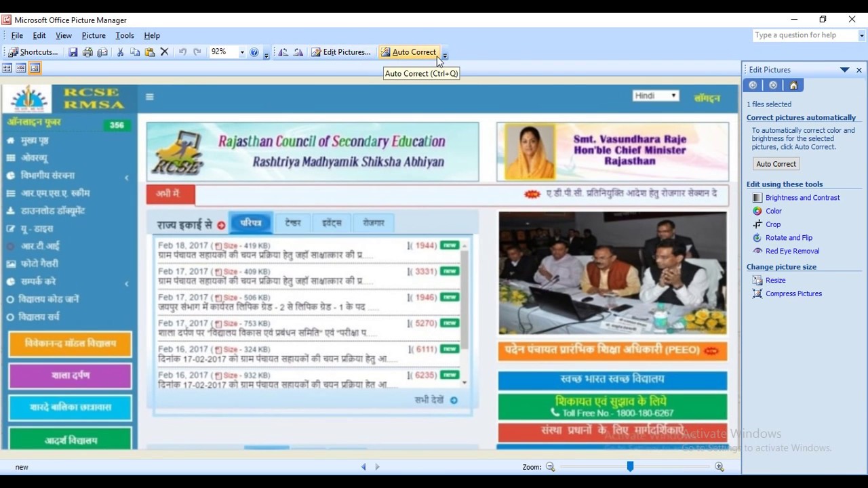Click the Copy icon in toolbar
The width and height of the screenshot is (868, 488).
pyautogui.click(x=135, y=52)
